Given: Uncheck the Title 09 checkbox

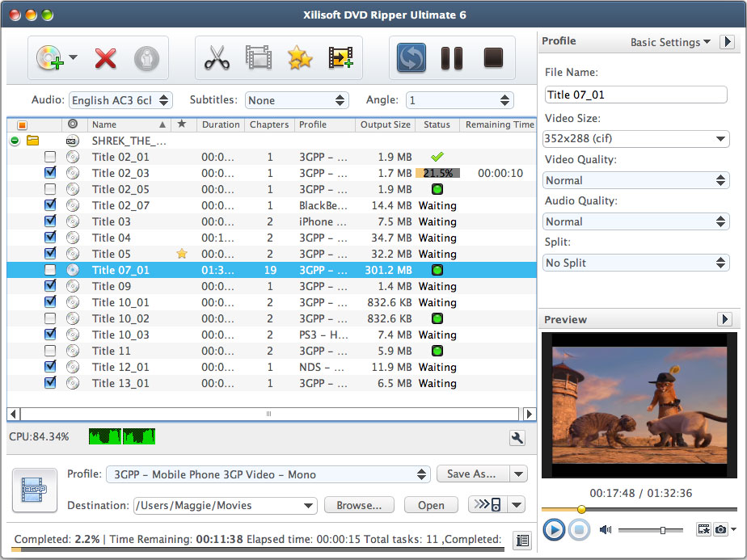Looking at the screenshot, I should 49,286.
